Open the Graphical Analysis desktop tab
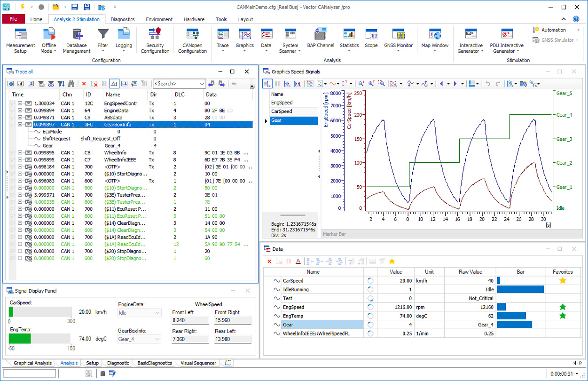Image resolution: width=588 pixels, height=381 pixels. tap(32, 363)
